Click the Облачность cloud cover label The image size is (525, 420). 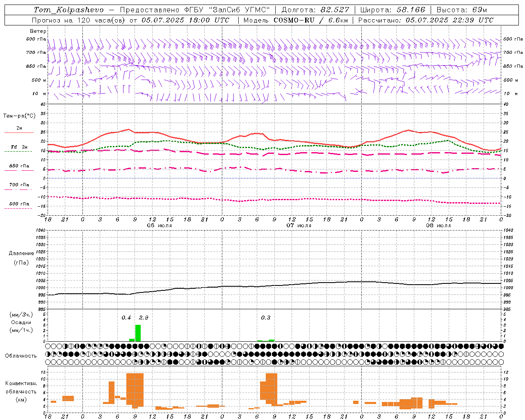(21, 356)
